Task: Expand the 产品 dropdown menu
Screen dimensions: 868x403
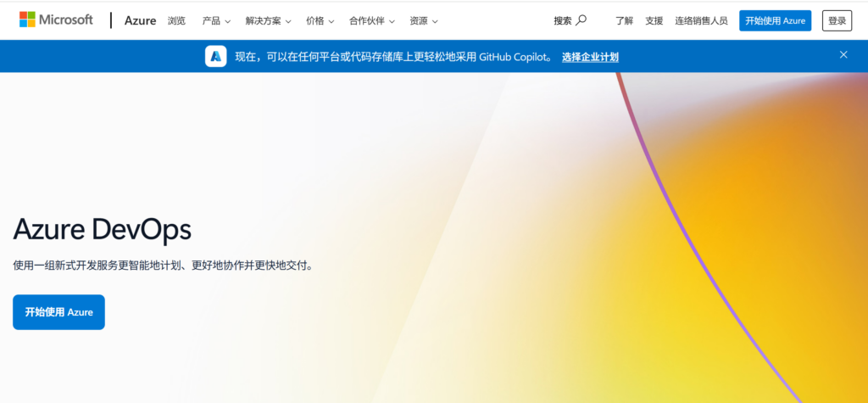Action: (x=216, y=21)
